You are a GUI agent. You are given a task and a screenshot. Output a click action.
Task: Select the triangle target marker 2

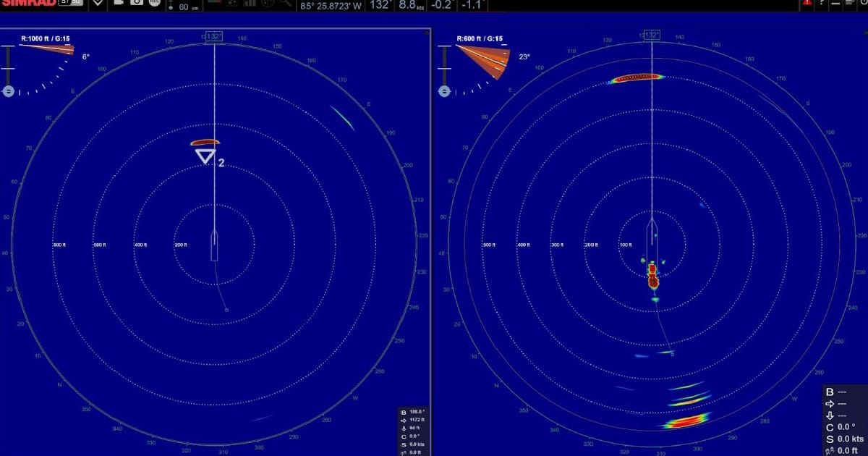click(x=205, y=156)
